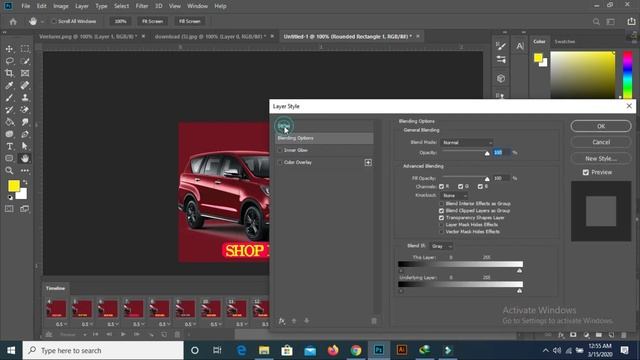This screenshot has width=640, height=360.
Task: Open the Window menu
Action: coord(198,6)
